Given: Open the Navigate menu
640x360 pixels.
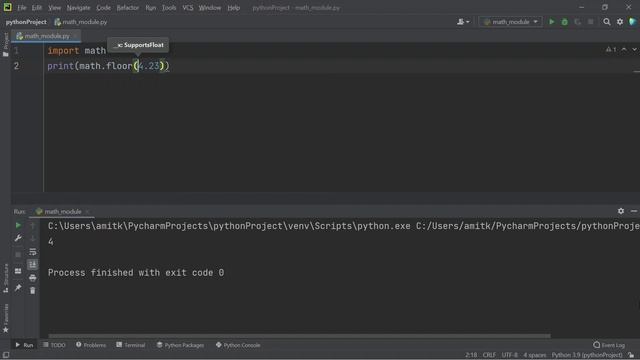Looking at the screenshot, I should (78, 8).
